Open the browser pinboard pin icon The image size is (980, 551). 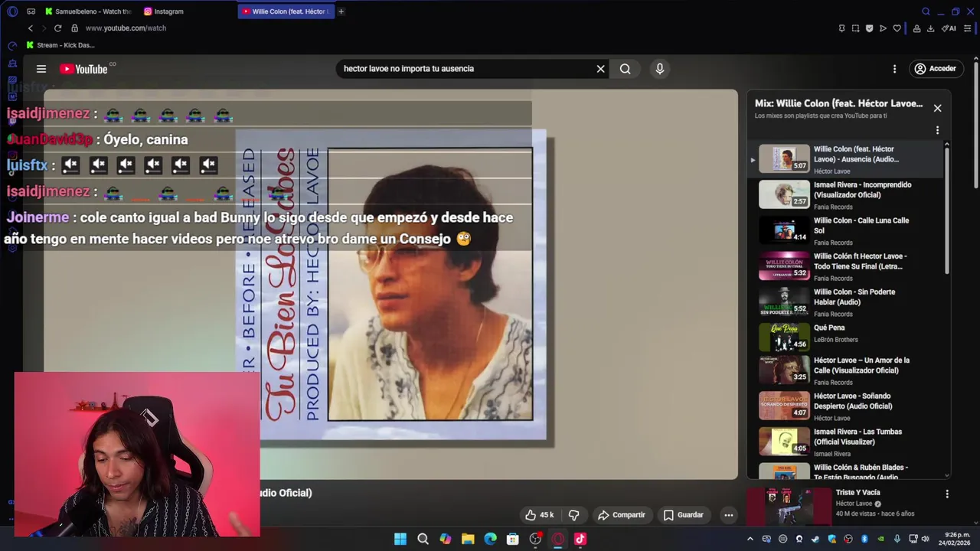tap(841, 28)
